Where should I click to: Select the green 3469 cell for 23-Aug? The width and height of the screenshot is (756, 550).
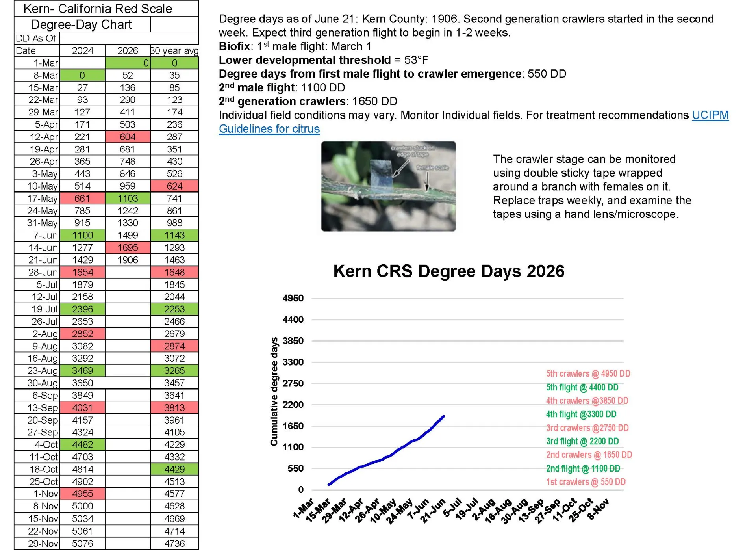coord(82,371)
